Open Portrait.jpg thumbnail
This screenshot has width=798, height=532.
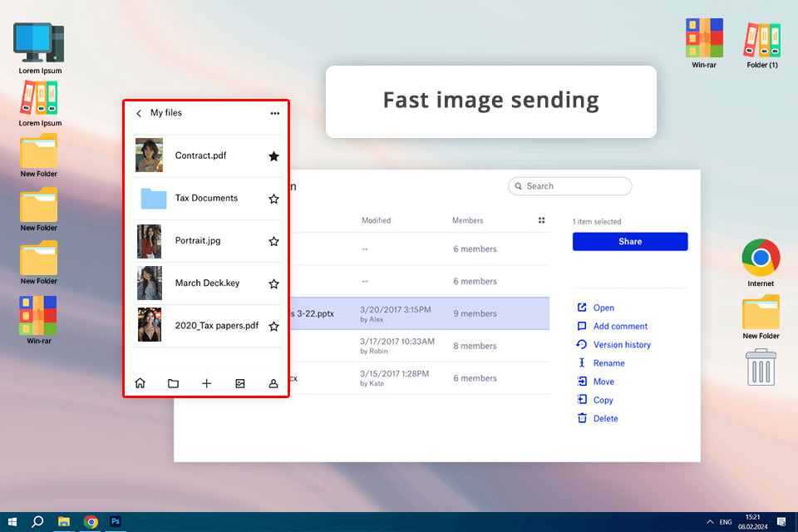tap(149, 241)
